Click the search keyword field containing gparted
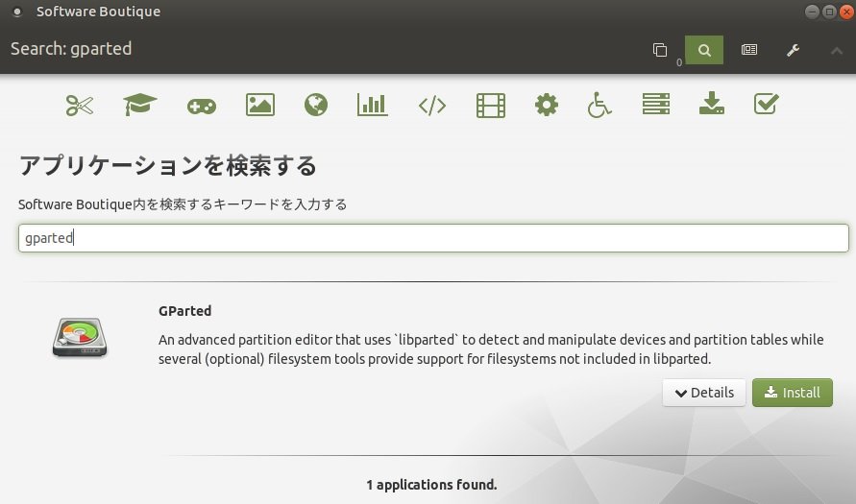 point(433,238)
